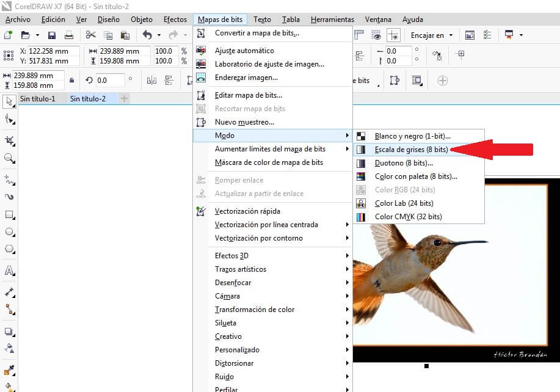Toggle the show guidelines eye icon

tap(393, 35)
